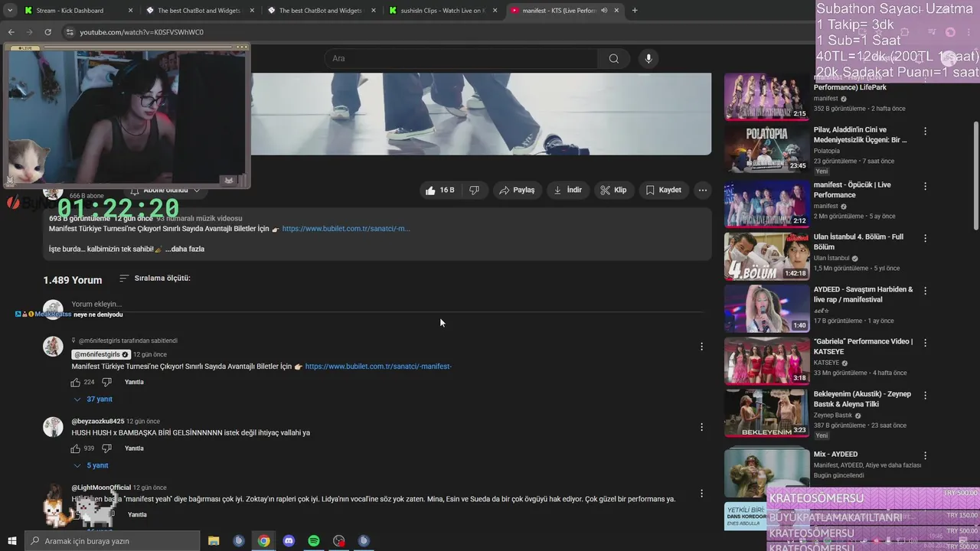This screenshot has width=980, height=551.
Task: Open the bubilet link in video description
Action: (x=346, y=229)
